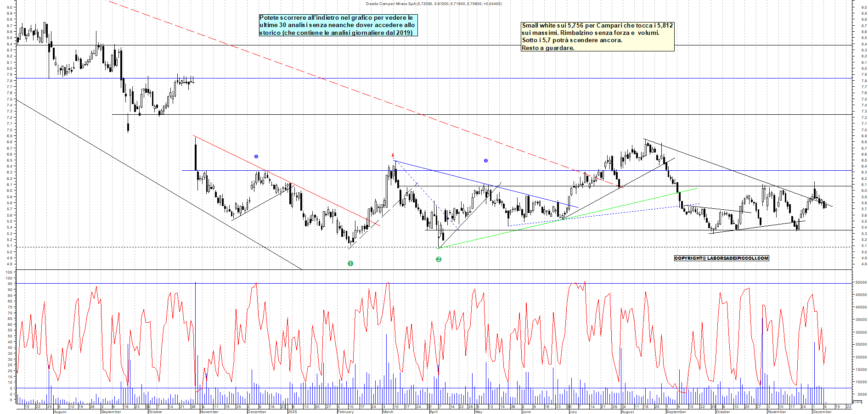Select the long red dashed descending trendline
Screen dimensions: 868x414
(321, 78)
